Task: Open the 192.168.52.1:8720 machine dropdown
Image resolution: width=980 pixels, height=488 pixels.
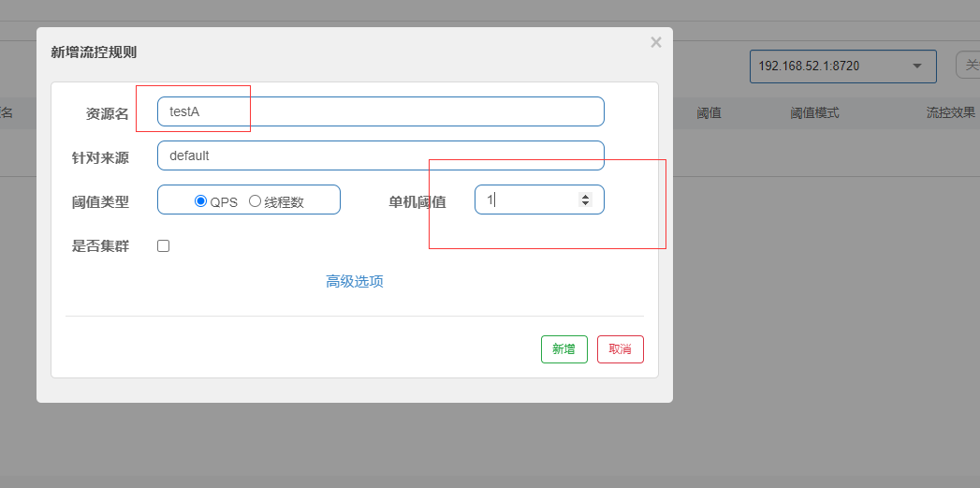Action: 843,67
